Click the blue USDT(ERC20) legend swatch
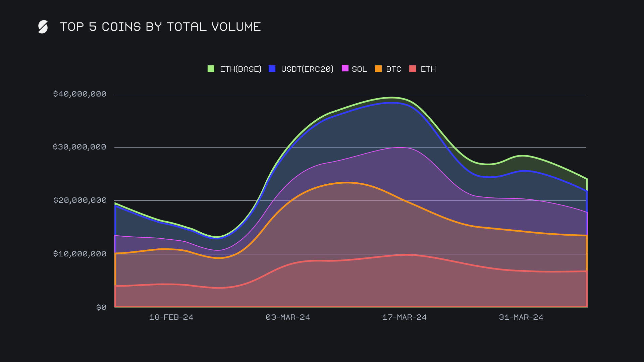Viewport: 644px width, 362px height. (x=272, y=69)
